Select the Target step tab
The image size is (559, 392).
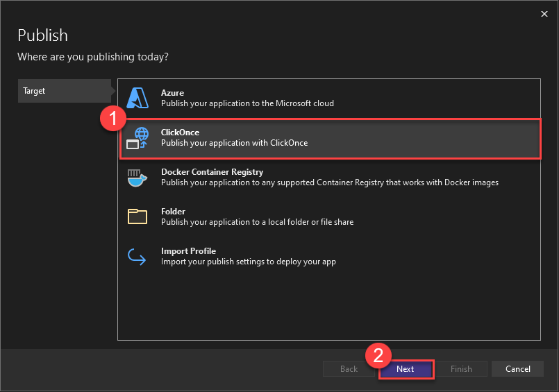tap(64, 91)
